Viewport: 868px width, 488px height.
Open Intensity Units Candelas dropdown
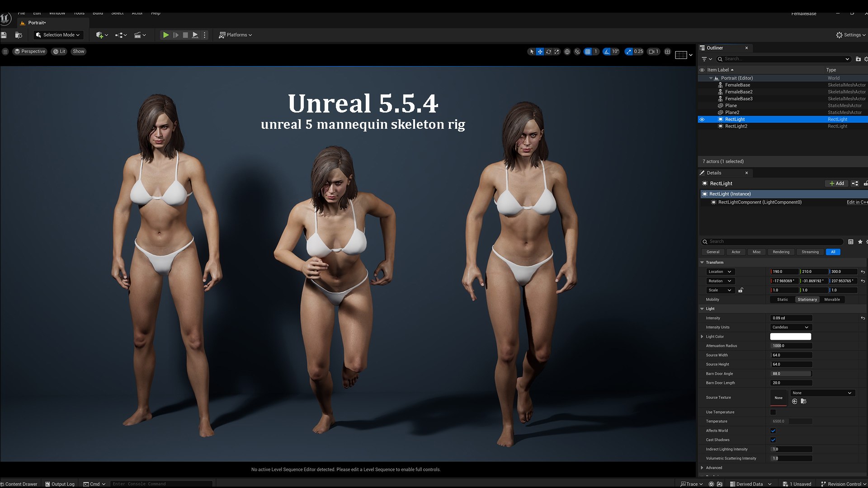(x=791, y=328)
